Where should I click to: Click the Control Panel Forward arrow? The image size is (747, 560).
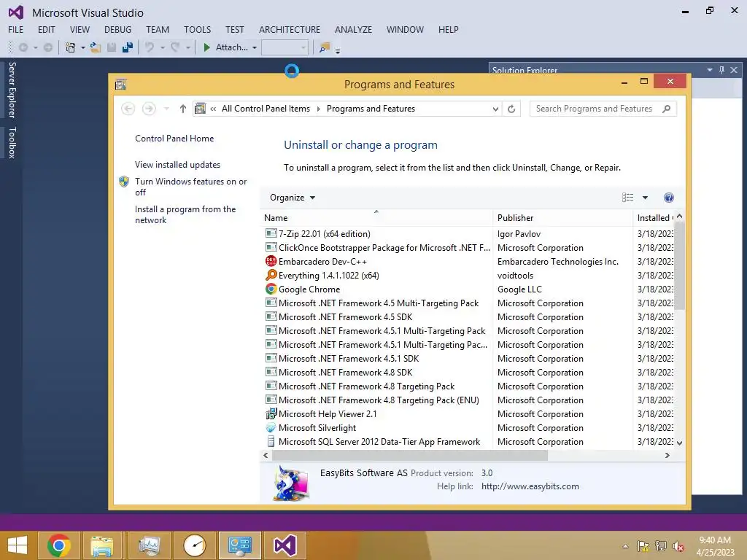[x=149, y=109]
